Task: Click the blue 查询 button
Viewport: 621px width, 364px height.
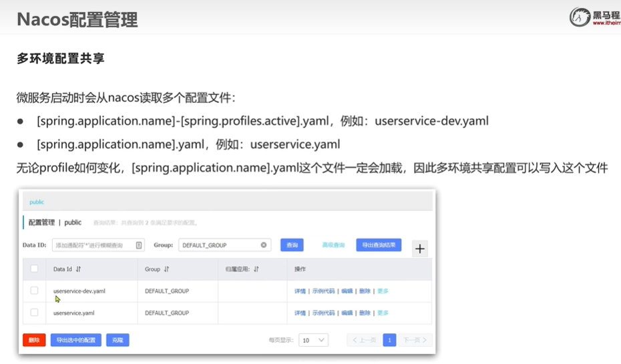Action: (x=292, y=245)
